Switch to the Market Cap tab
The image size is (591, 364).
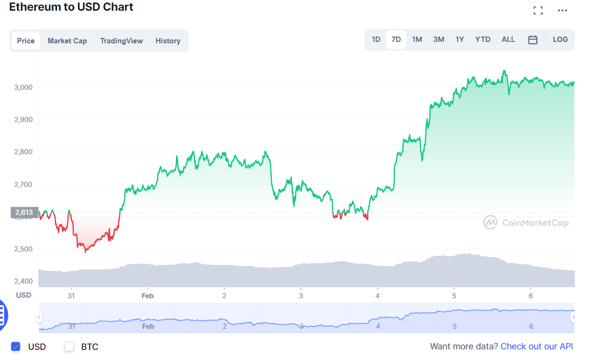[x=67, y=41]
